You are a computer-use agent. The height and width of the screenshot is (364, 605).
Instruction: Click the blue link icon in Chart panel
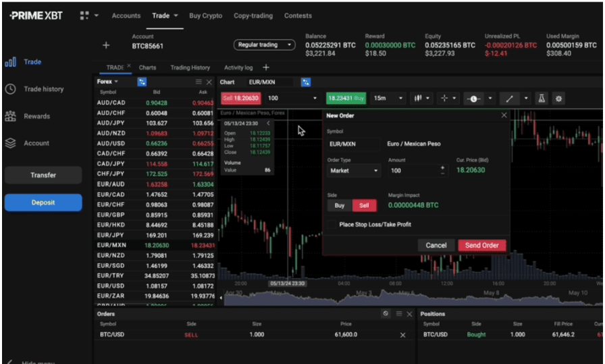pyautogui.click(x=306, y=82)
